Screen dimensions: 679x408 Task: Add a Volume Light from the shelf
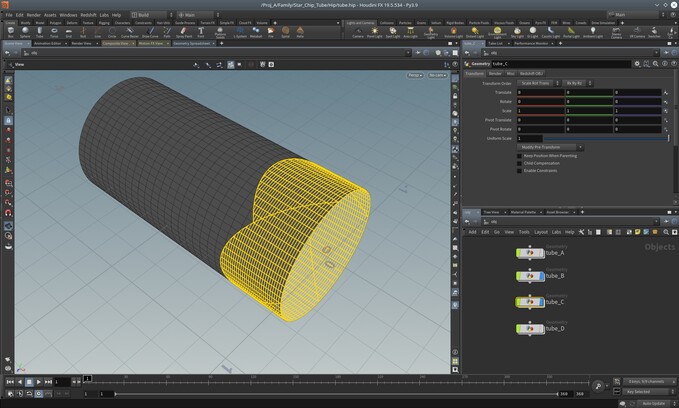point(453,32)
